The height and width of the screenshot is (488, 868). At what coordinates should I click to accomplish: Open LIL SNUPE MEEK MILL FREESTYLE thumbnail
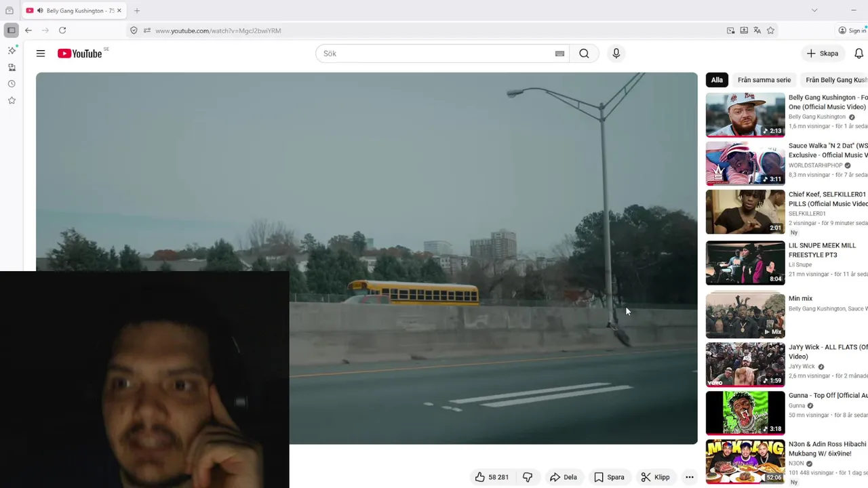745,263
